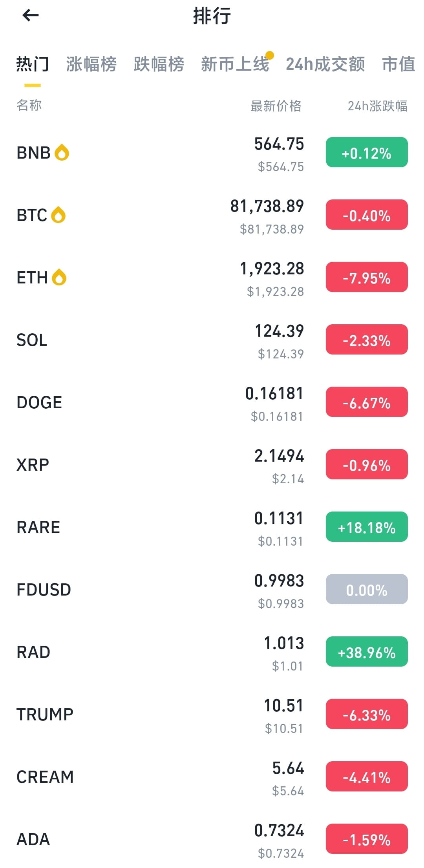This screenshot has height=868, width=424.
Task: Sort by the 24h涨跌幅 column header
Action: point(377,106)
